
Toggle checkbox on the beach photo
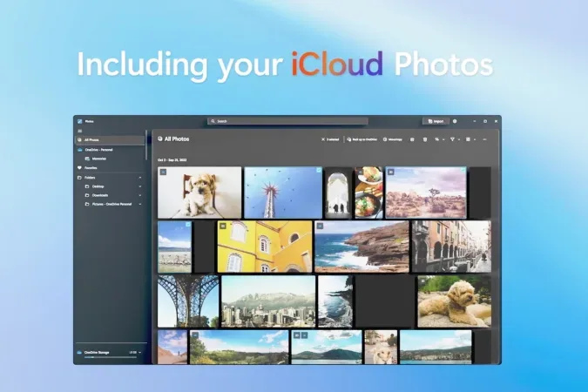point(188,225)
